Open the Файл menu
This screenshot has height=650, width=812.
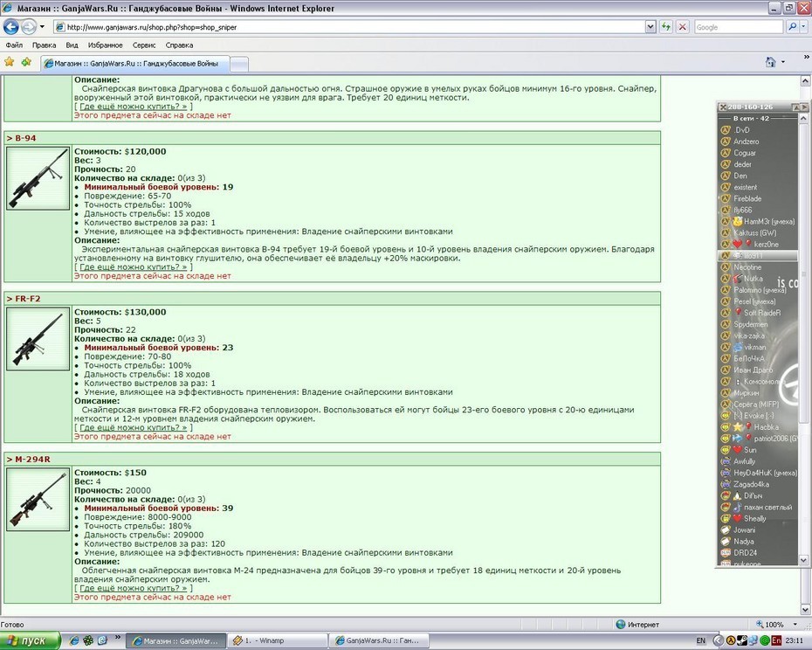(15, 45)
